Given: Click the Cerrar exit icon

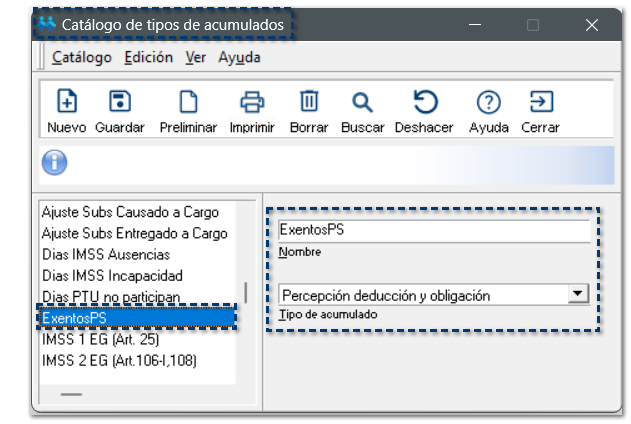Looking at the screenshot, I should pos(540,102).
